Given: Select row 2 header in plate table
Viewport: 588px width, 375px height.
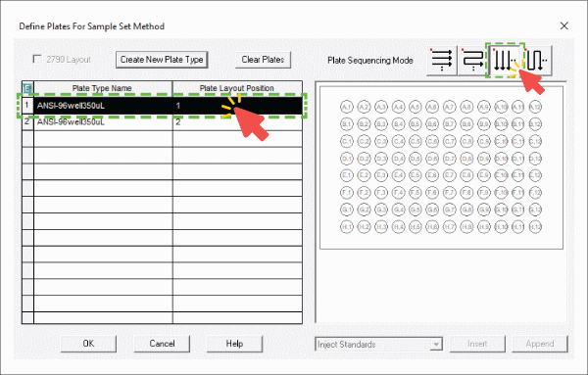Looking at the screenshot, I should (x=27, y=122).
